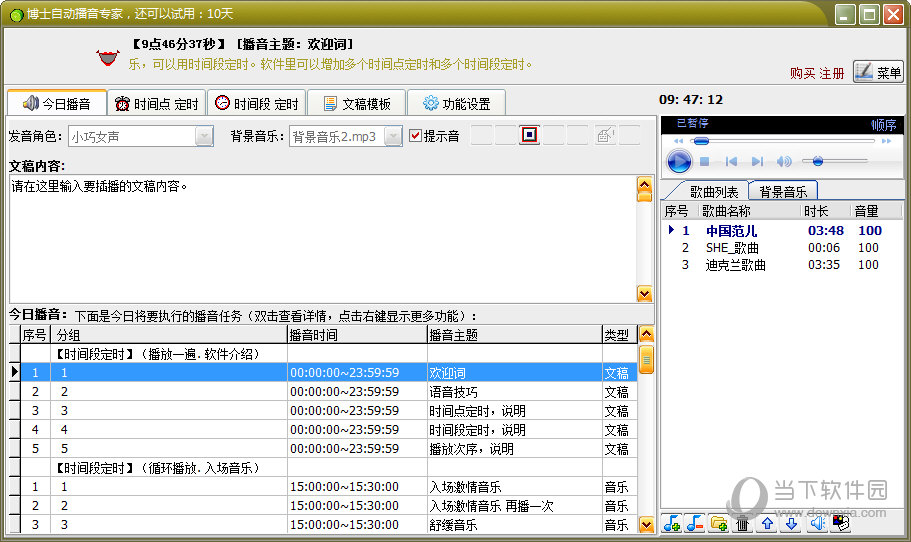Viewport: 911px width, 542px height.
Task: Select the 舒缓音乐 task row
Action: [329, 525]
